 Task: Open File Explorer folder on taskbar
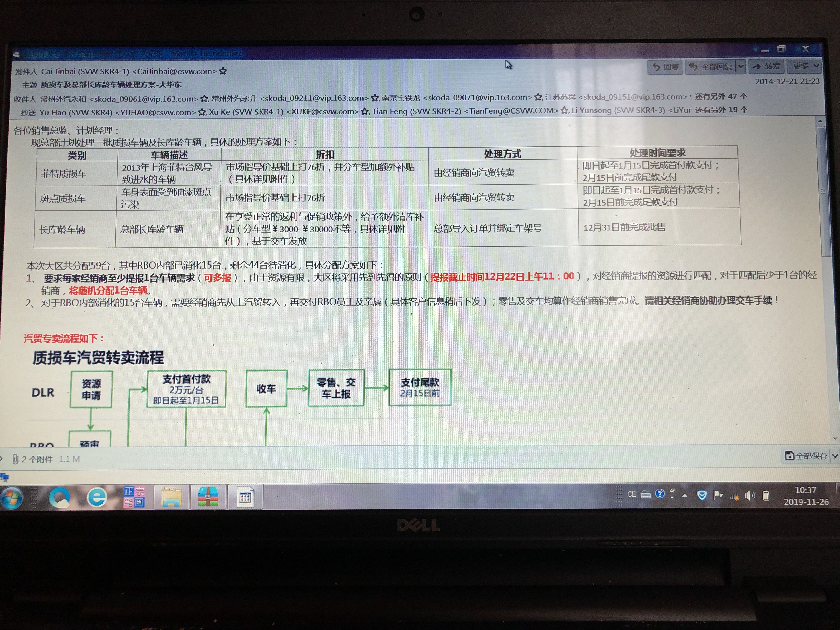click(x=172, y=497)
